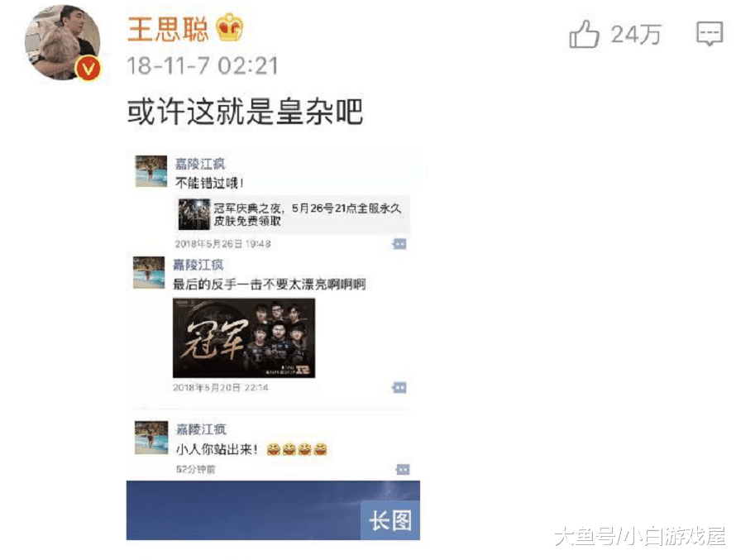Tap the post text 或许这就是皇杂吧
The image size is (736, 560).
coord(245,112)
